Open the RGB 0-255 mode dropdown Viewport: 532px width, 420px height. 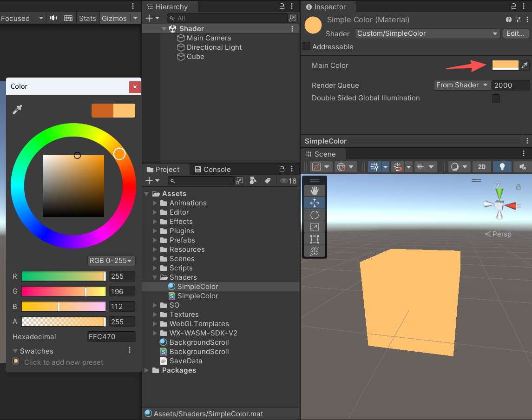pyautogui.click(x=111, y=261)
